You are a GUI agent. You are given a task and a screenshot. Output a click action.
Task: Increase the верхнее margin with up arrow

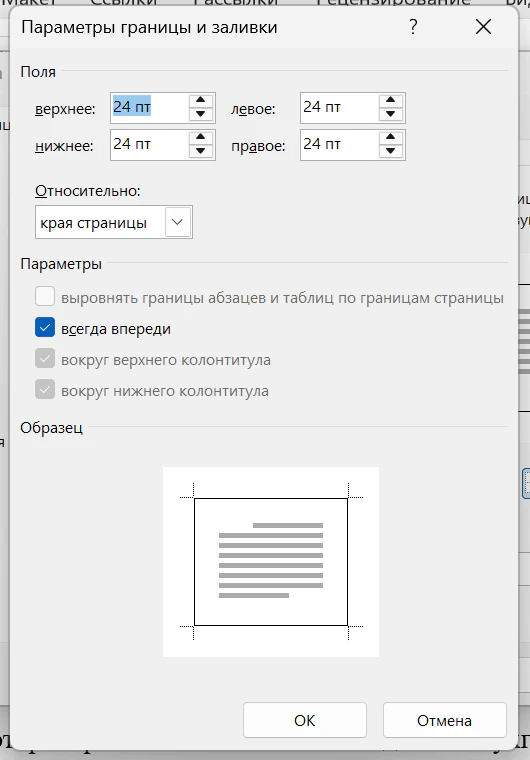tap(201, 101)
